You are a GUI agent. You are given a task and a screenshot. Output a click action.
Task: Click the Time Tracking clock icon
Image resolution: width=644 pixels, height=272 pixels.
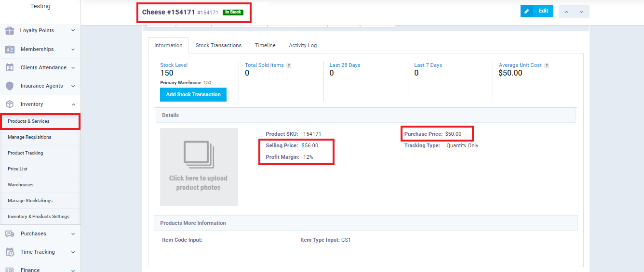pos(10,252)
